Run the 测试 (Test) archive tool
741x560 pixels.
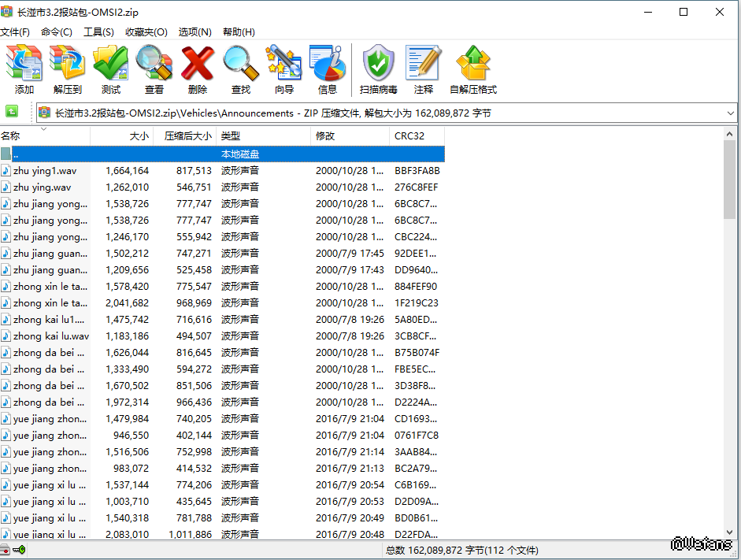coord(110,69)
